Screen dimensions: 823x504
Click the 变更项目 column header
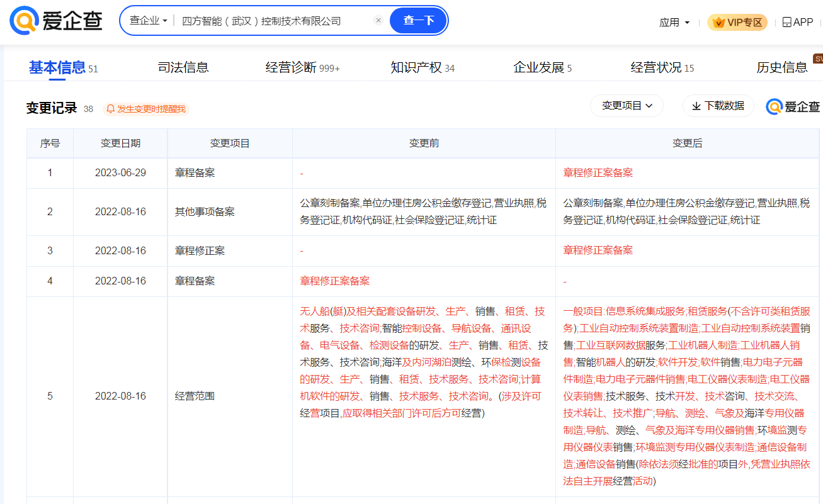tap(230, 143)
